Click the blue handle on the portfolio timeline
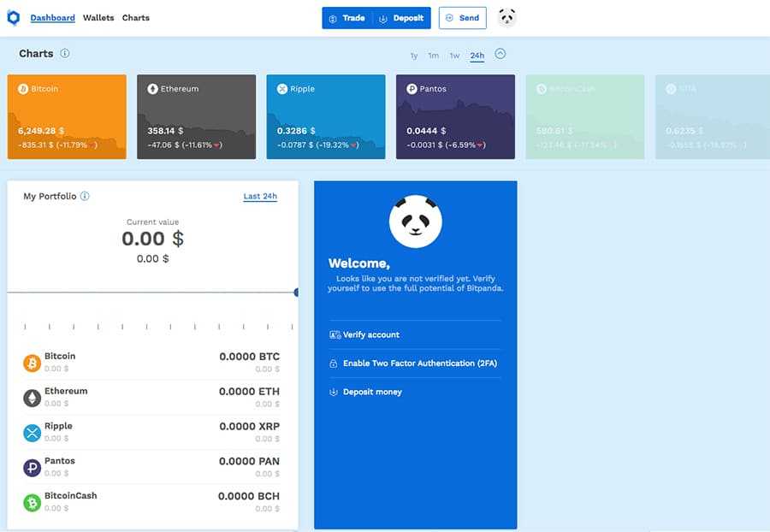This screenshot has width=770, height=532. tap(295, 293)
